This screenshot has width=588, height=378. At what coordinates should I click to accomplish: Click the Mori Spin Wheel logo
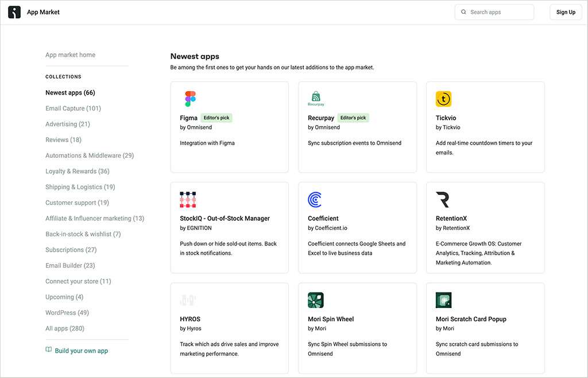316,300
